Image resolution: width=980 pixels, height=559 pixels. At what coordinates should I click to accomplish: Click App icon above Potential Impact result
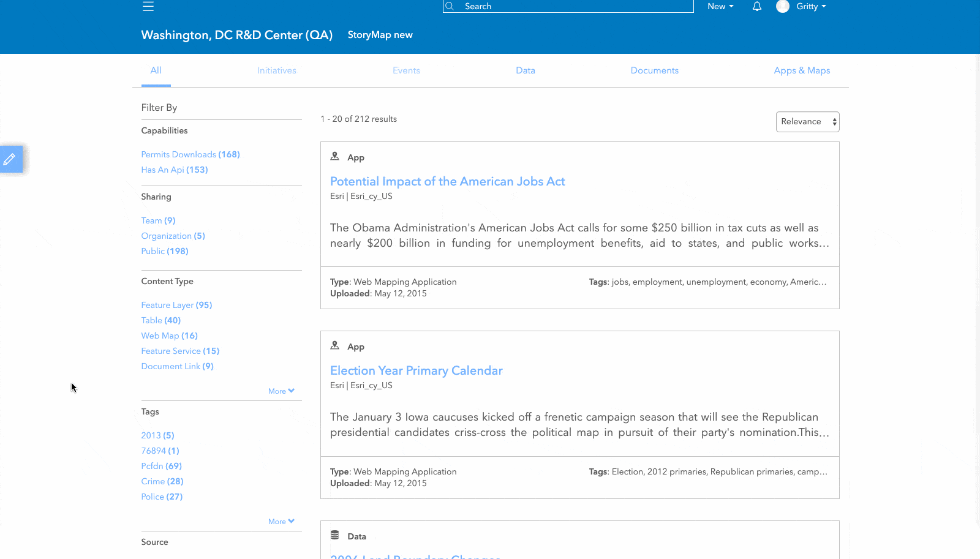[335, 157]
